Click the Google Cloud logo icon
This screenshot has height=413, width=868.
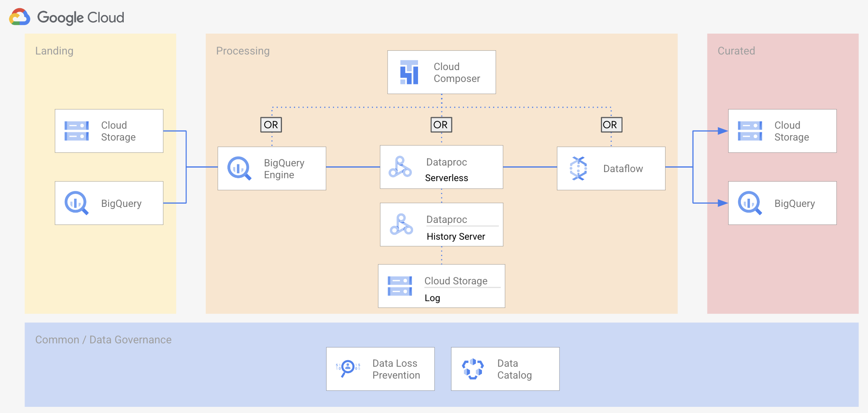tap(20, 17)
